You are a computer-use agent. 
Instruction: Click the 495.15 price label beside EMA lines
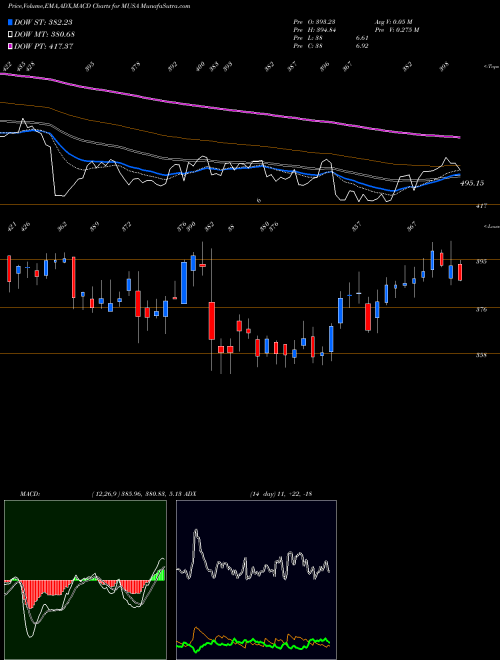tap(472, 183)
